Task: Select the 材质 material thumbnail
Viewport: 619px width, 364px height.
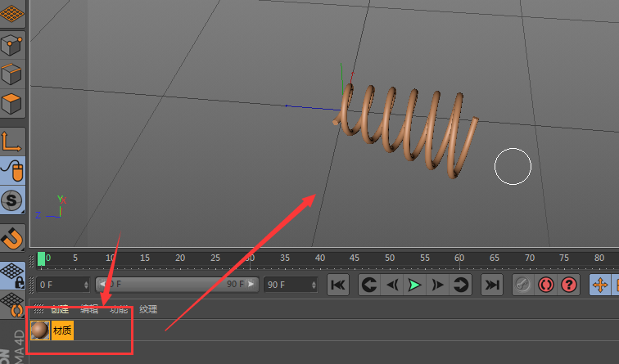Action: 39,330
